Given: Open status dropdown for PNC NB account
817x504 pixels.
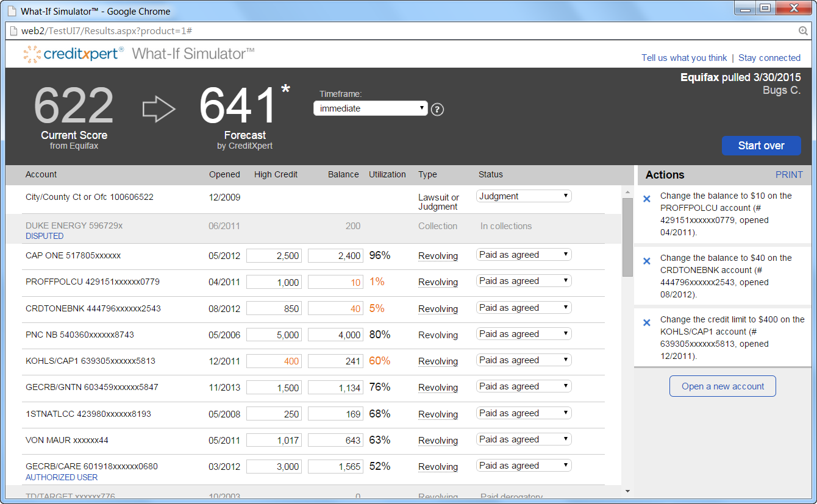Looking at the screenshot, I should [x=524, y=334].
